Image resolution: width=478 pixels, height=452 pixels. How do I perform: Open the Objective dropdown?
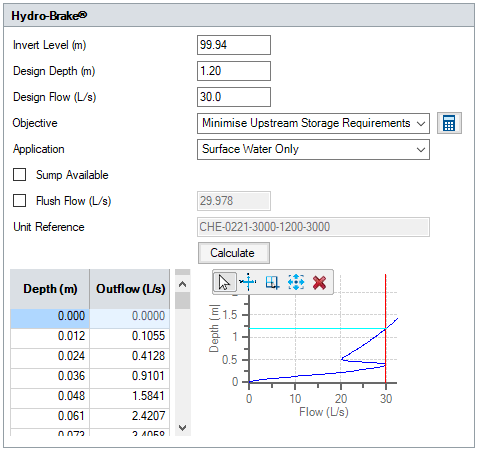tap(313, 123)
